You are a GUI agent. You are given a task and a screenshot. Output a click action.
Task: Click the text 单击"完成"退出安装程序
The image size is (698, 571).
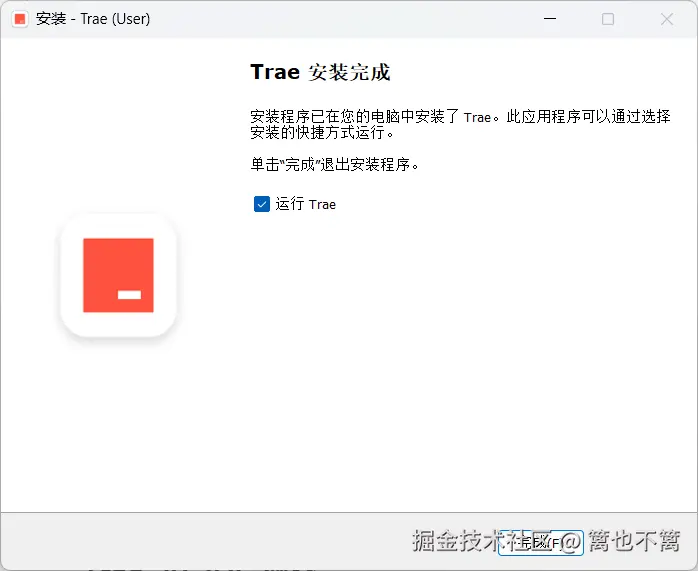coord(334,165)
